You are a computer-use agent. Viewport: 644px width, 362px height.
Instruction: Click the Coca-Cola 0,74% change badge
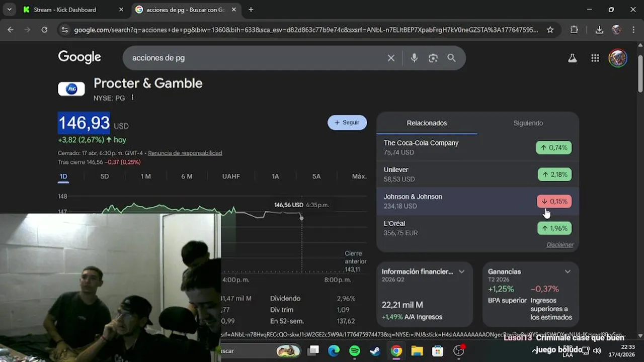553,147
